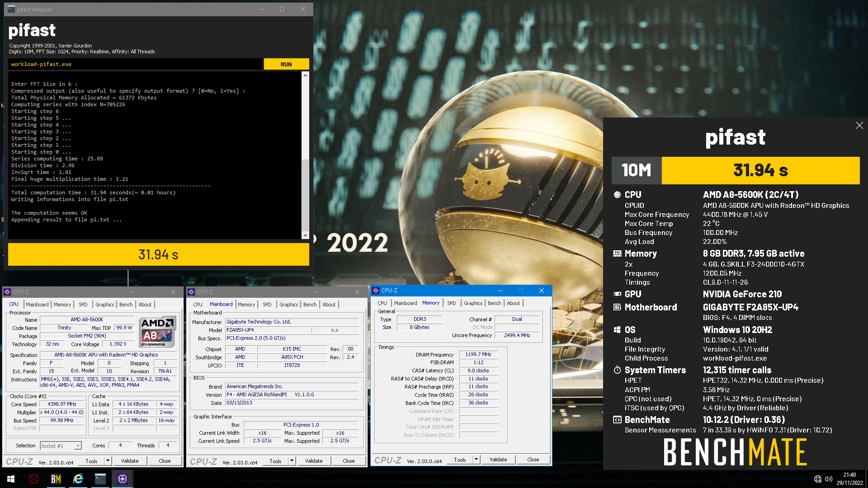Click Validate in third CPU-Z Memory window

tap(498, 460)
